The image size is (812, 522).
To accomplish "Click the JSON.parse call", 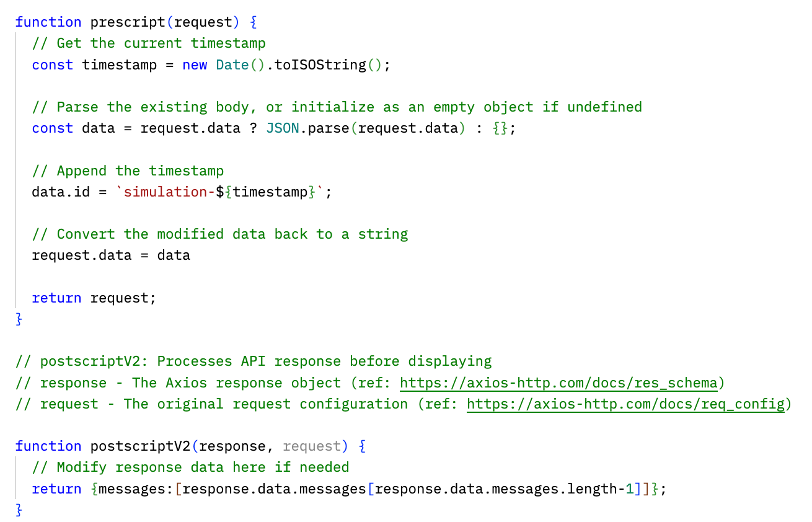I will 307,128.
